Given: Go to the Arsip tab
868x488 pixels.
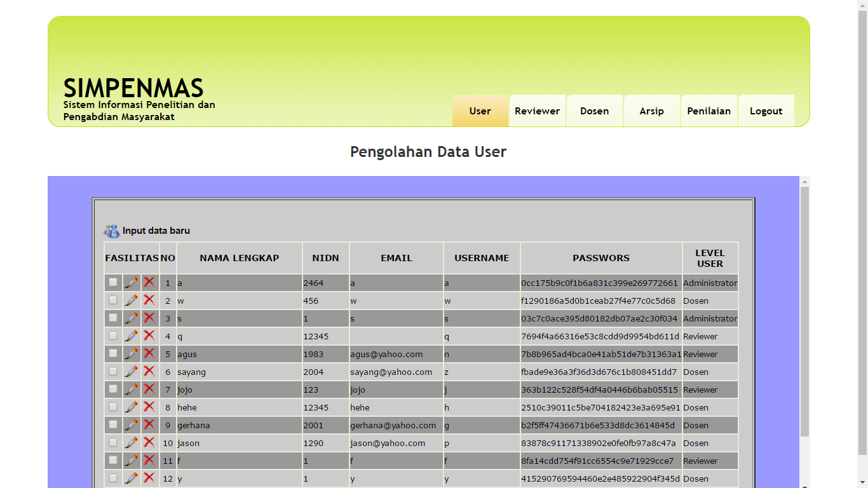Looking at the screenshot, I should 651,111.
